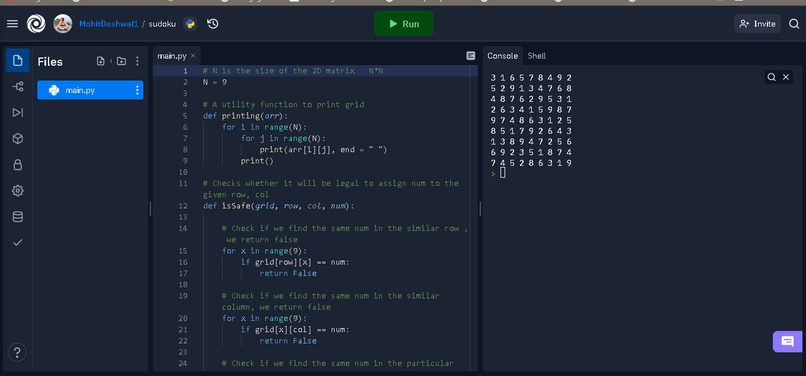Click first 'return False' on line 17
Viewport: 806px width, 376px height.
(288, 273)
